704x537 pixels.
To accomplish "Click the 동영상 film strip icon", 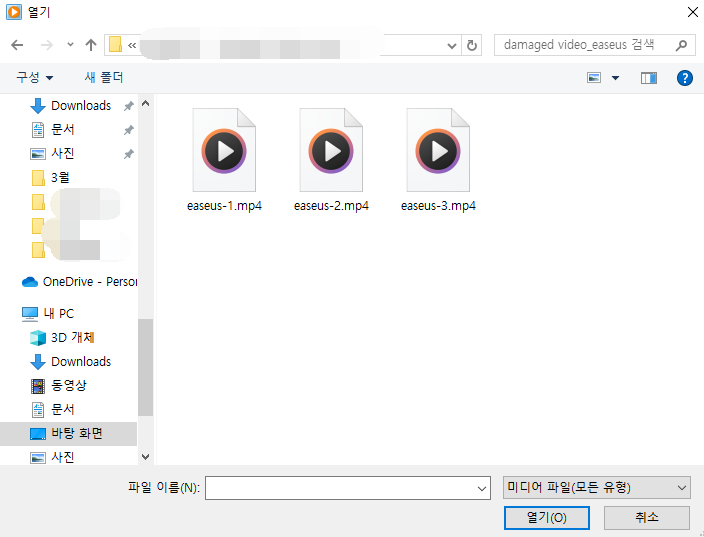I will tap(38, 386).
